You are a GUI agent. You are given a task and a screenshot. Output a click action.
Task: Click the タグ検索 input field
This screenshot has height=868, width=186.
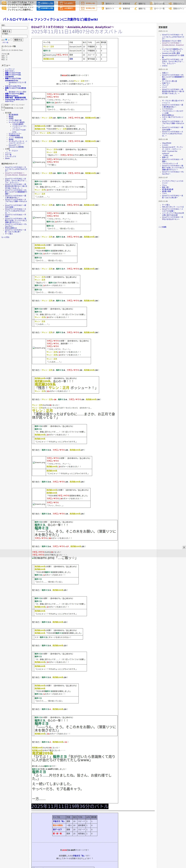[x=14, y=36]
